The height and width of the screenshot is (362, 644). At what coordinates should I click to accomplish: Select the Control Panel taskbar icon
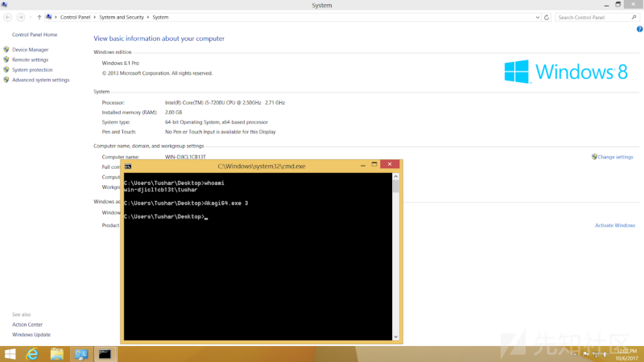[x=81, y=354]
